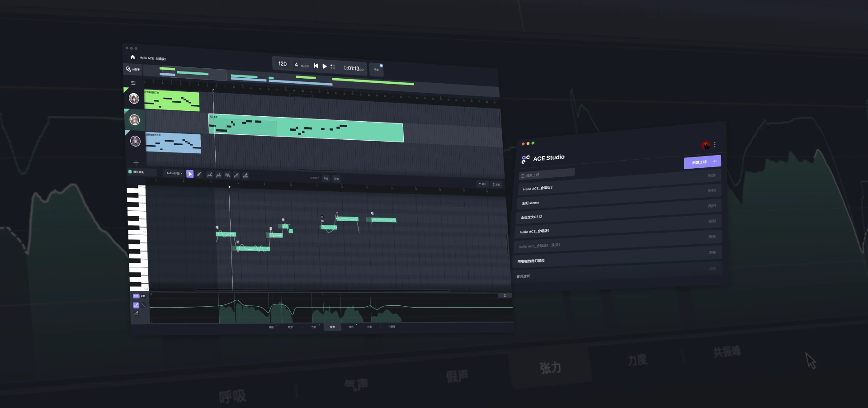The height and width of the screenshot is (408, 868).
Task: Switch to the 张力 parameter tab
Action: point(351,327)
